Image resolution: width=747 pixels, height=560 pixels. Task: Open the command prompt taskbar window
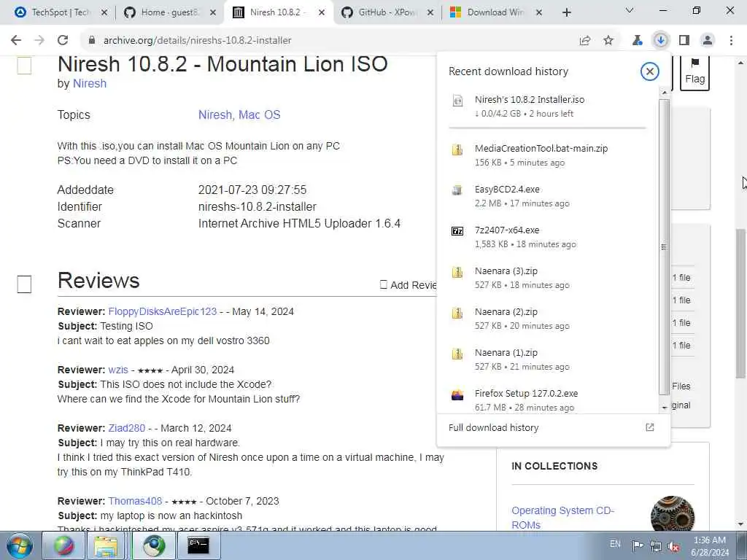[x=198, y=545]
